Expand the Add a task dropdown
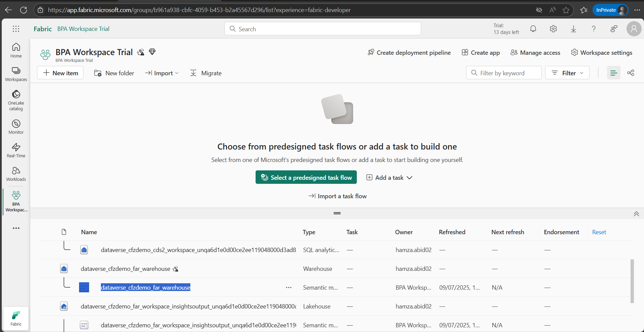Viewport: 644px width, 332px height. click(x=389, y=177)
